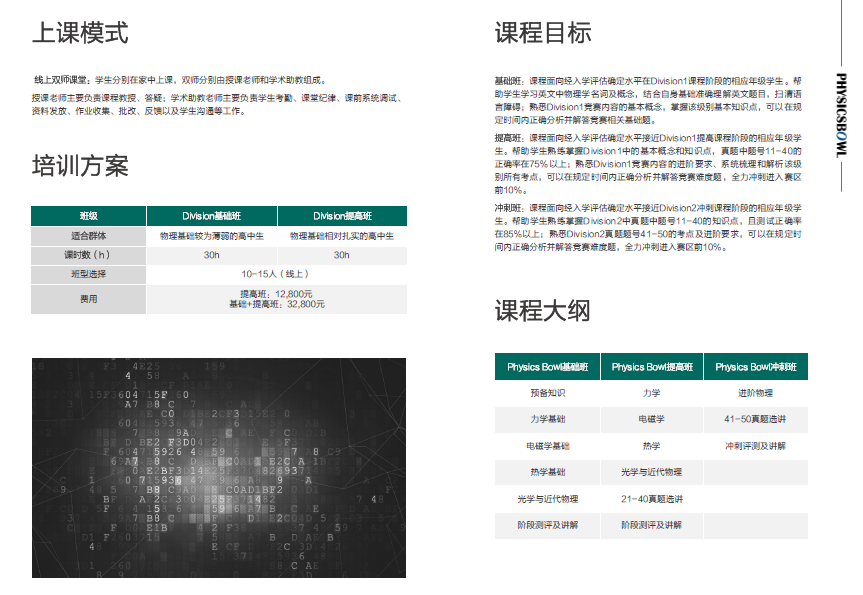Click the paragraph starting with 线上双师课堂
Image resolution: width=863 pixels, height=595 pixels.
click(x=181, y=80)
